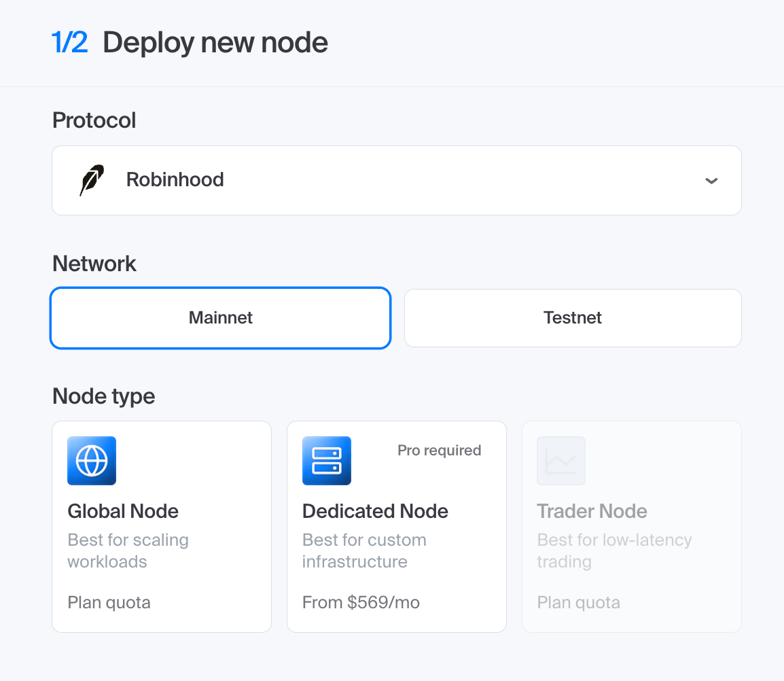The image size is (784, 681).
Task: Select the Mainnet network option
Action: click(221, 318)
